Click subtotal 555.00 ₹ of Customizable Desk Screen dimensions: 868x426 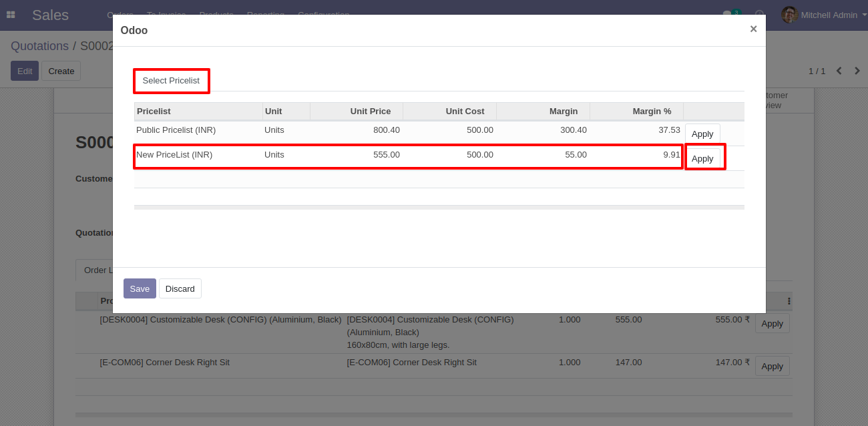click(732, 320)
